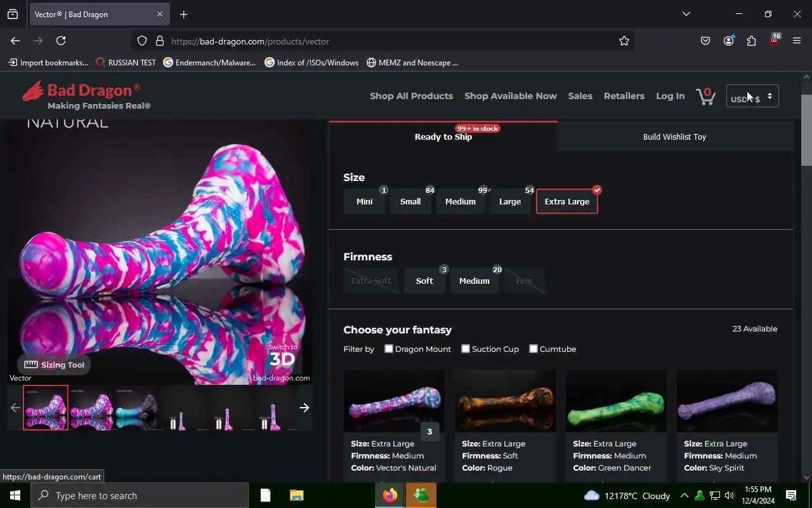This screenshot has width=812, height=508.
Task: Open the volume speaker tray icon
Action: 730,495
